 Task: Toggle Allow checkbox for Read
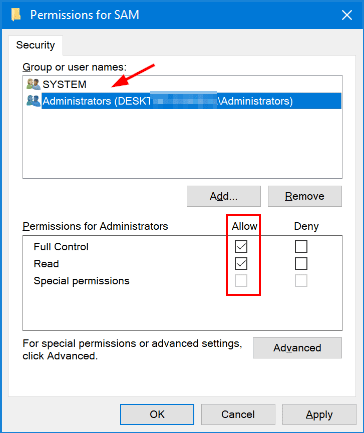click(x=241, y=264)
